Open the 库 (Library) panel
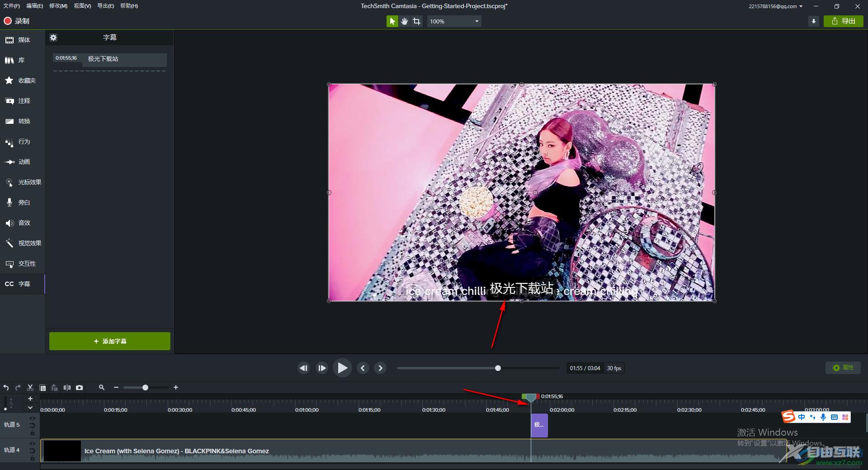 23,60
